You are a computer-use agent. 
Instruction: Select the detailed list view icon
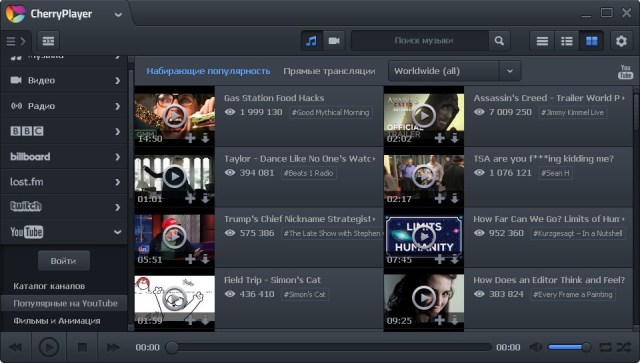click(567, 41)
